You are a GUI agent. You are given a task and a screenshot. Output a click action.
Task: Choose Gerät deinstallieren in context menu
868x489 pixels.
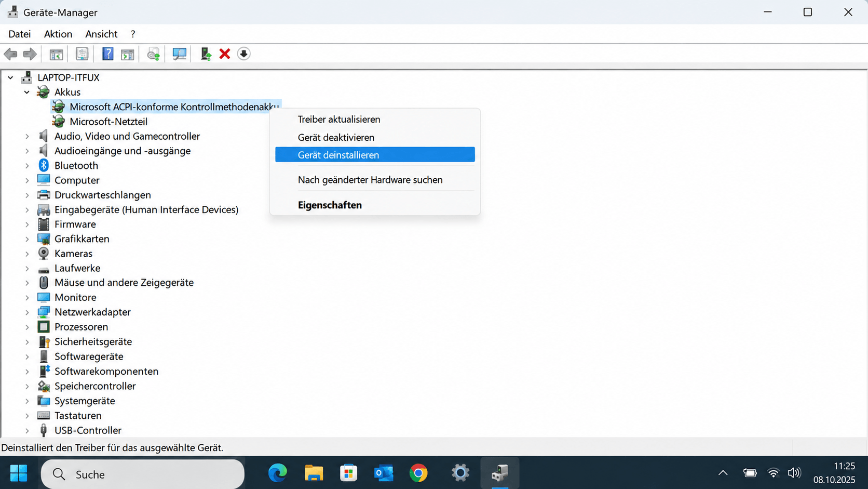(375, 155)
